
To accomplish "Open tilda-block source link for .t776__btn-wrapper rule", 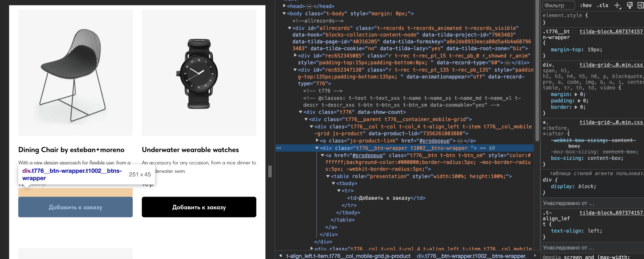I will [x=611, y=32].
